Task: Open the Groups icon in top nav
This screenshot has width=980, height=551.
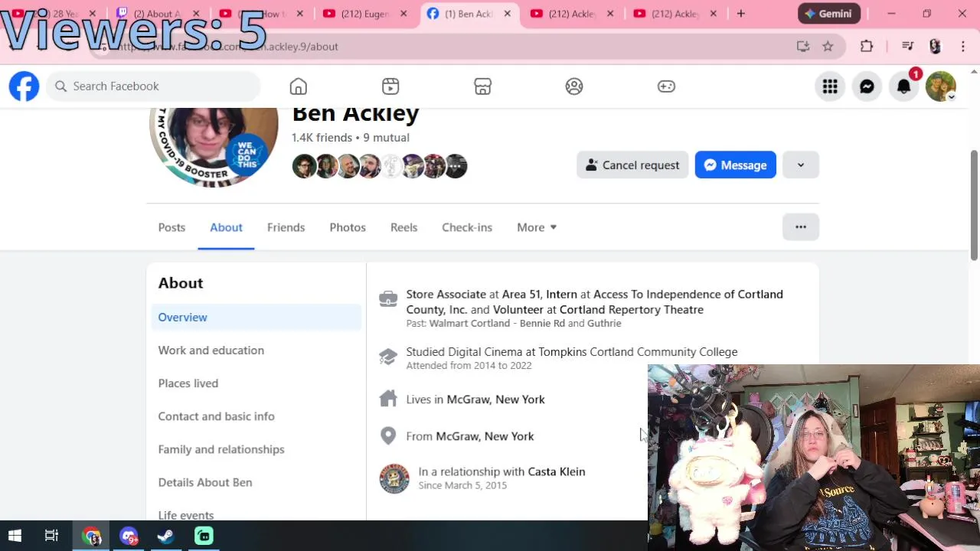Action: [x=574, y=86]
